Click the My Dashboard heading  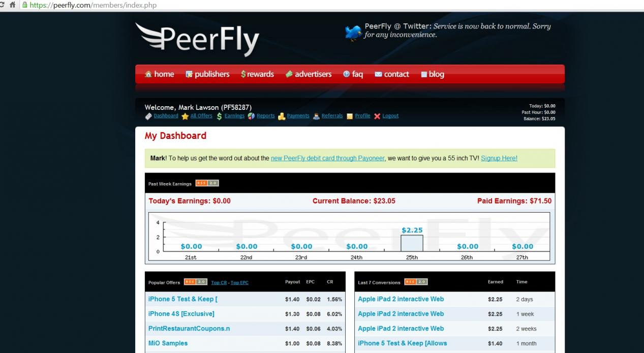(176, 136)
